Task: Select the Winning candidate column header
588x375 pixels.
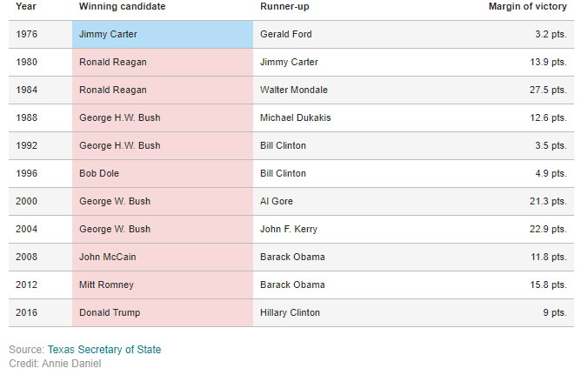Action: pyautogui.click(x=123, y=6)
